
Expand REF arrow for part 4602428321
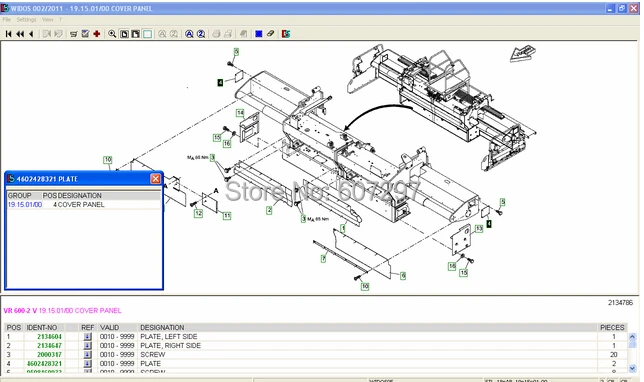(x=87, y=364)
